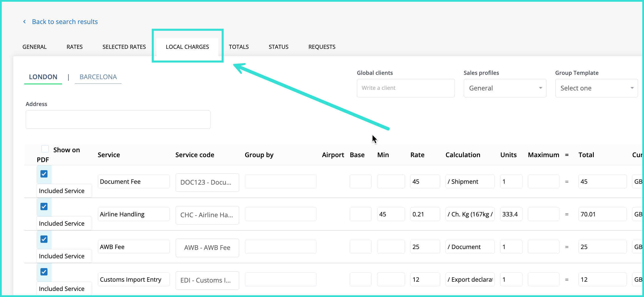Screen dimensions: 644x297
Task: Expand the Sales profiles General dropdown
Action: coord(505,88)
